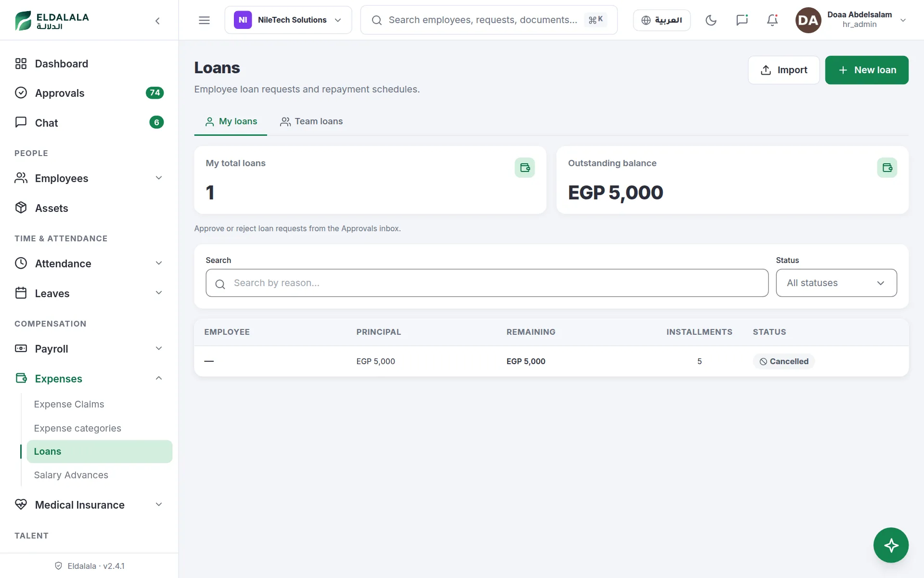Open Expense Claims submenu item

pos(99,404)
